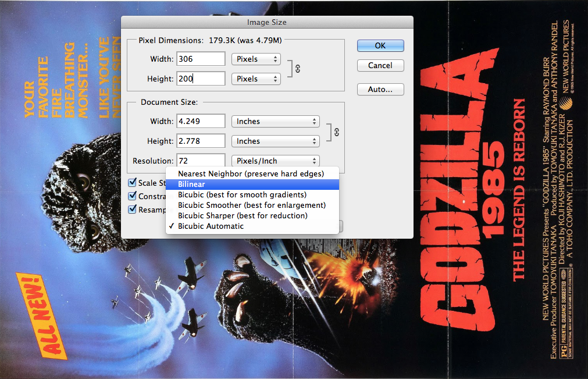
Task: Open the pixel Width units dropdown
Action: [x=256, y=59]
